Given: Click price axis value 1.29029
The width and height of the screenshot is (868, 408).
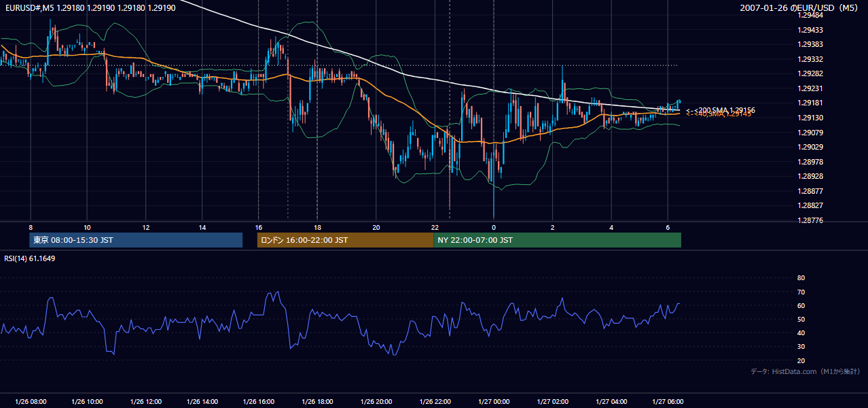Looking at the screenshot, I should pos(810,147).
